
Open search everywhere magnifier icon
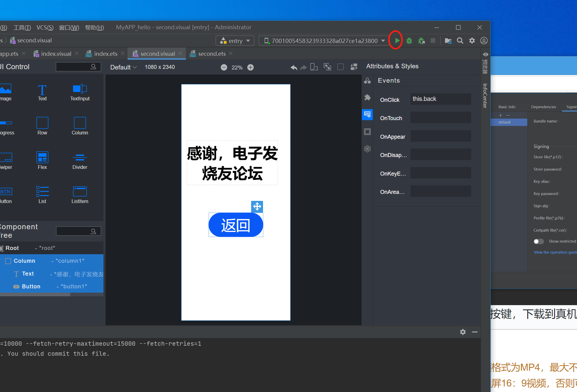[460, 41]
